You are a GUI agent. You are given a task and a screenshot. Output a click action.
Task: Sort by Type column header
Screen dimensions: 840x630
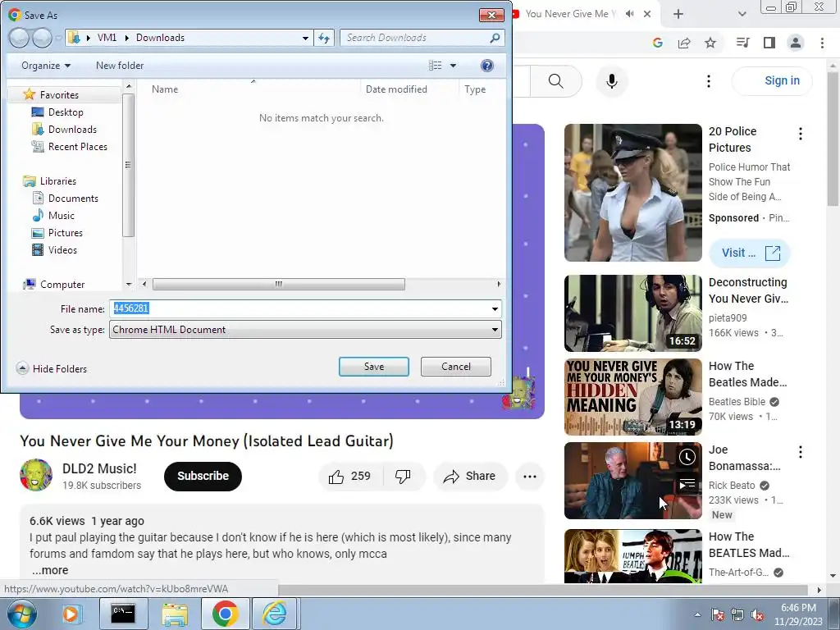pyautogui.click(x=475, y=89)
